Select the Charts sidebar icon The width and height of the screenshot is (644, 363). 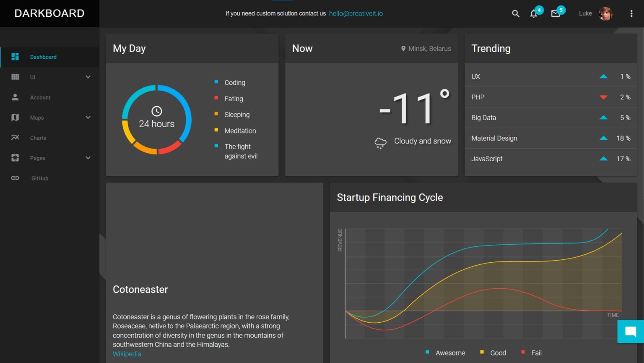pos(15,137)
